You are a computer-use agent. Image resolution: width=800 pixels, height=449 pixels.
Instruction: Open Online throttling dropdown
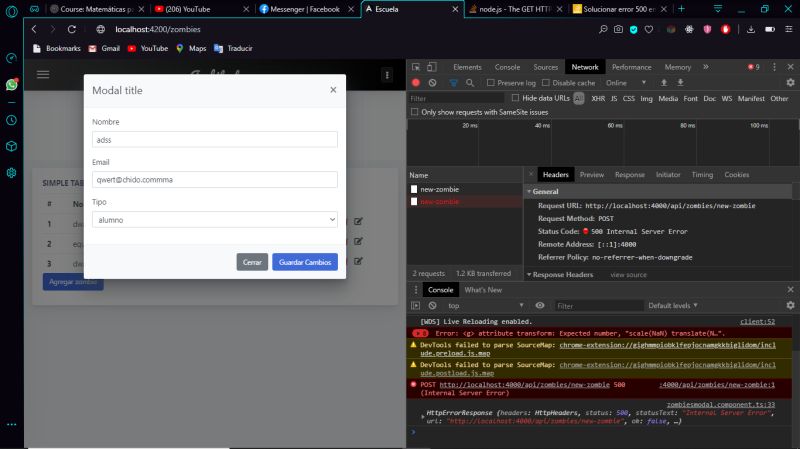pyautogui.click(x=626, y=82)
